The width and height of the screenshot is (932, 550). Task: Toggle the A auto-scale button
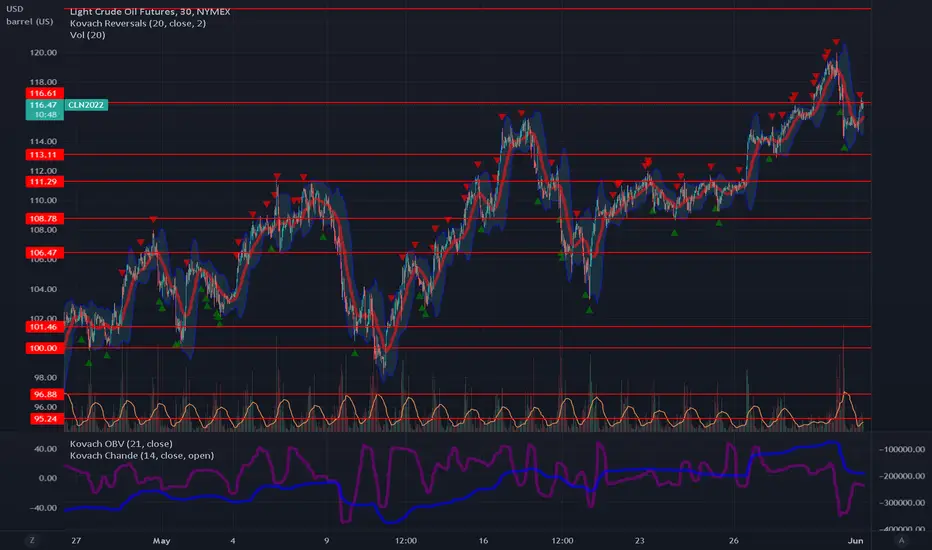(x=901, y=540)
